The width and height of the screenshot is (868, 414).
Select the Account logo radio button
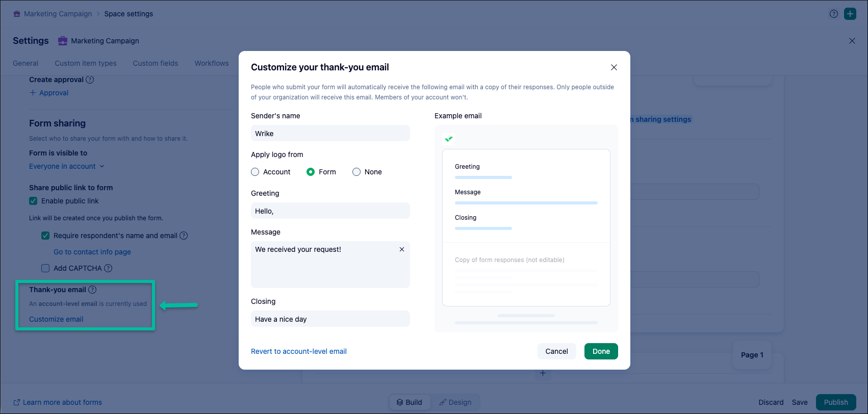pyautogui.click(x=255, y=172)
